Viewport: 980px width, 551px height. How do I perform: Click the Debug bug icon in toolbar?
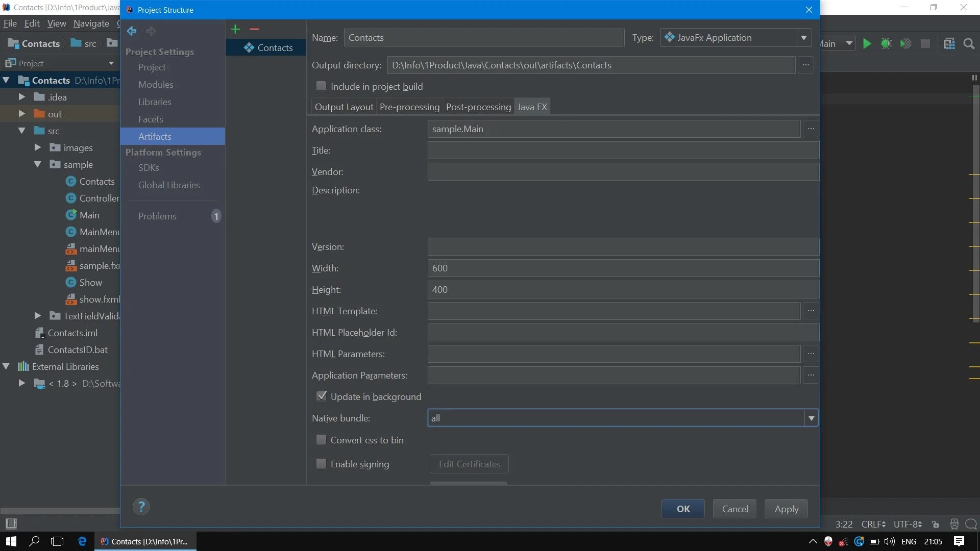pos(886,44)
